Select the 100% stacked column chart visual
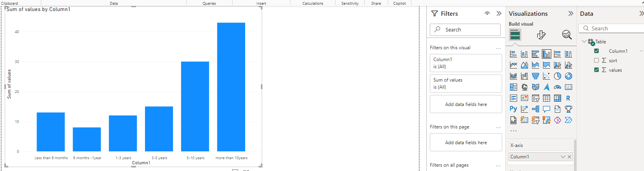 pyautogui.click(x=569, y=54)
